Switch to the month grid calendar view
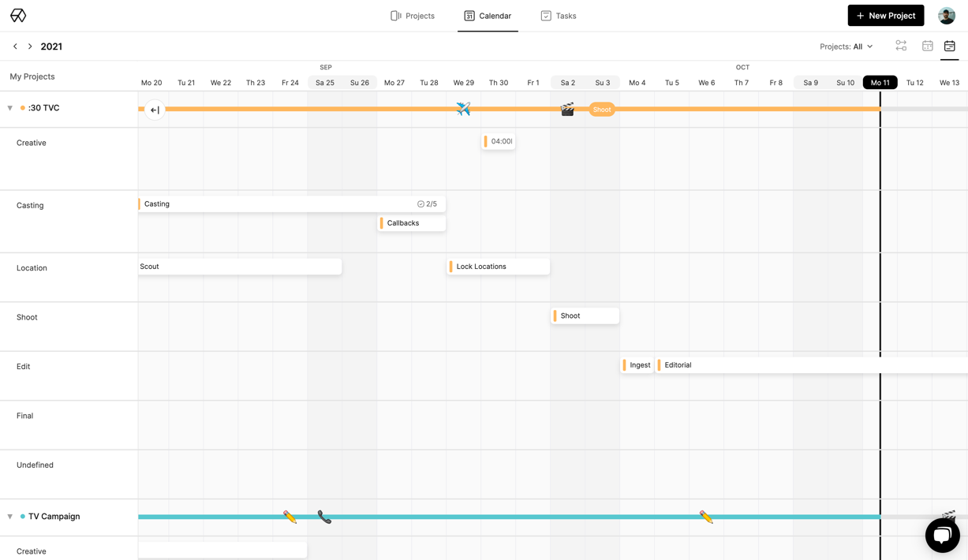 (927, 47)
